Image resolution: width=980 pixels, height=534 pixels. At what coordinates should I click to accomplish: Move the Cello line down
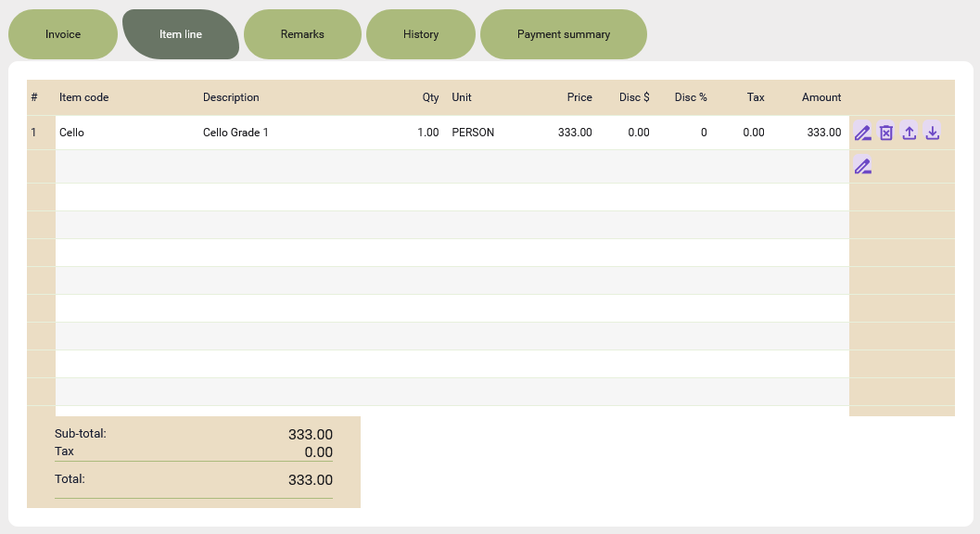click(932, 133)
